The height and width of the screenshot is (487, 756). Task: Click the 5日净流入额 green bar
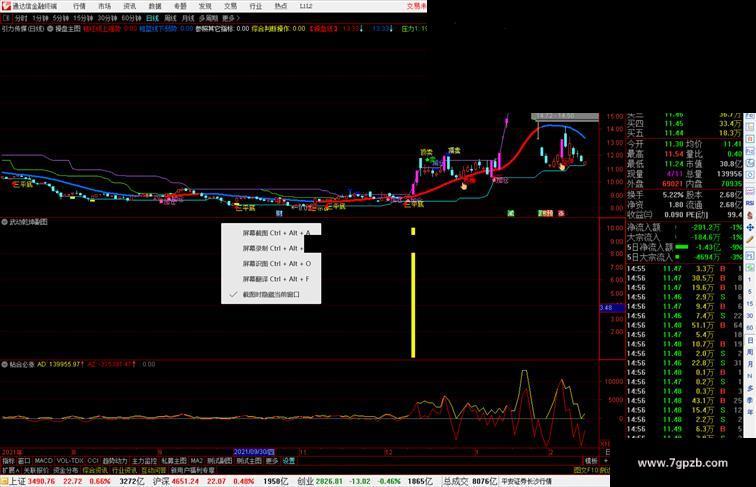click(682, 247)
